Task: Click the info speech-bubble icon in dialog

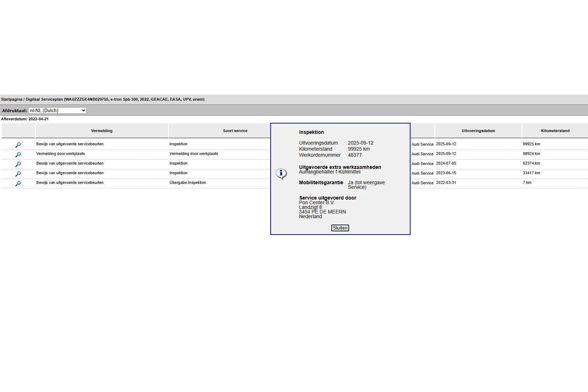Action: pyautogui.click(x=281, y=174)
